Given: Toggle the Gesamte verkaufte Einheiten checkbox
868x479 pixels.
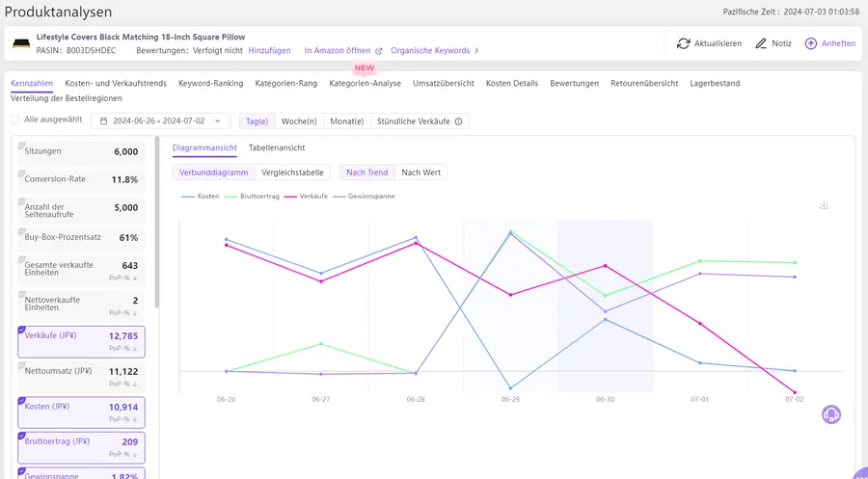Looking at the screenshot, I should (x=21, y=259).
